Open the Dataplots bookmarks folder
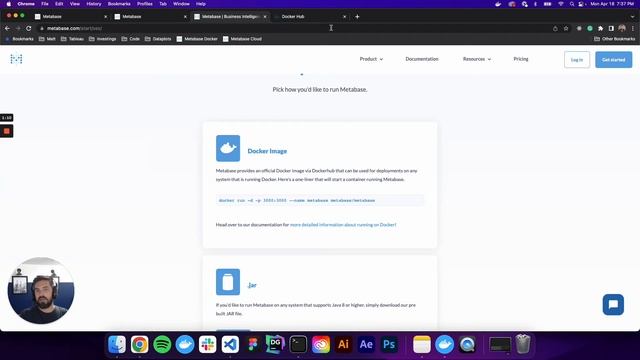 (158, 39)
